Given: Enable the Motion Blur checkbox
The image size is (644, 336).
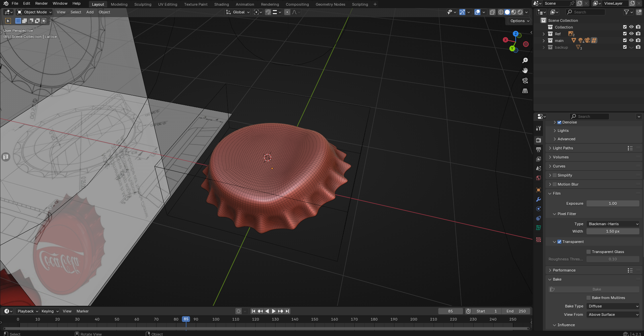Looking at the screenshot, I should (555, 184).
